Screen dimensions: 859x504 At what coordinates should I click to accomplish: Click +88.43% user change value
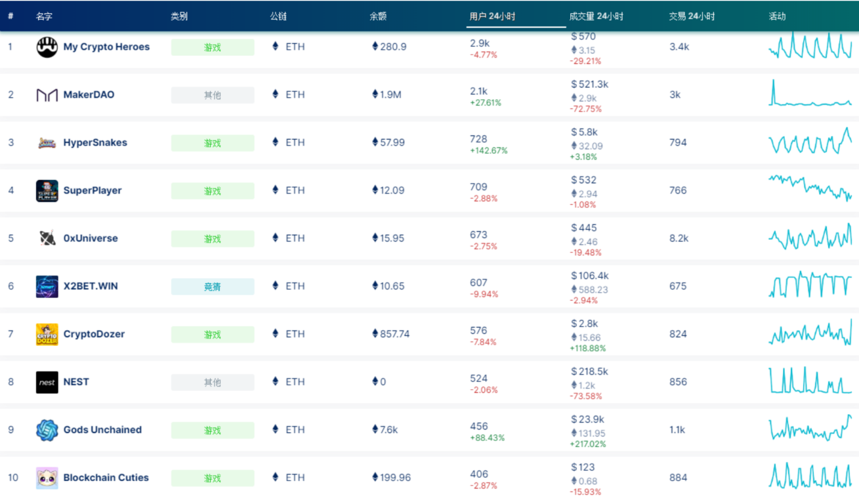(487, 438)
